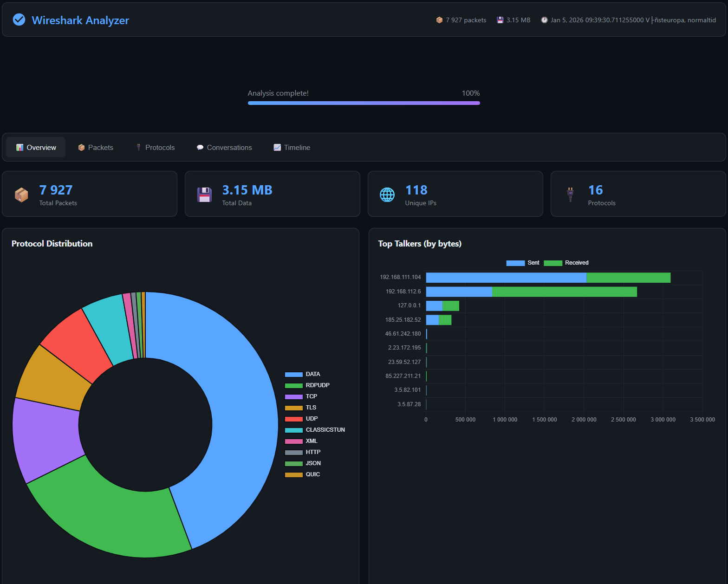
Task: Click the blue sent bar for 192.168.112.6
Action: tap(459, 292)
